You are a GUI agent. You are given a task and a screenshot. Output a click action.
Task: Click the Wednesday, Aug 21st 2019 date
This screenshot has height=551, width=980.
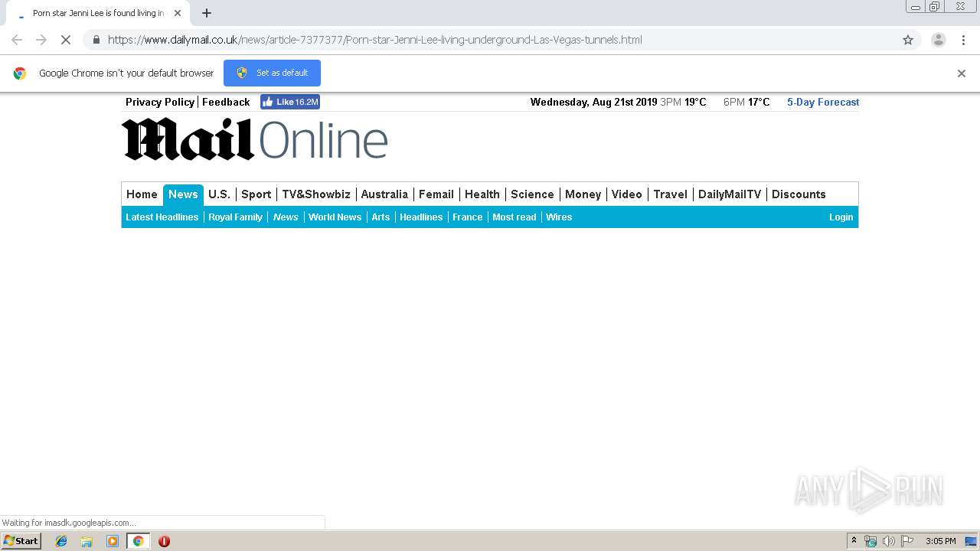pos(593,102)
